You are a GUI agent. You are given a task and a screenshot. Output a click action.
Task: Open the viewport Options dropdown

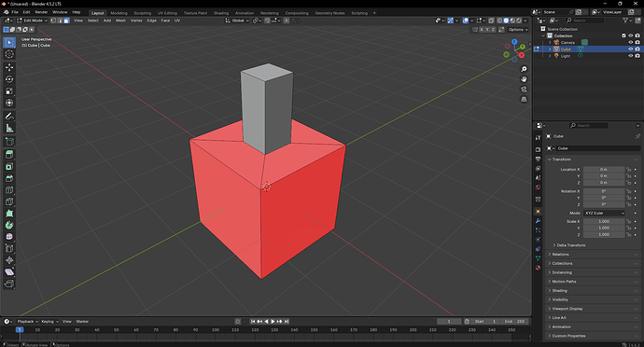pyautogui.click(x=518, y=30)
